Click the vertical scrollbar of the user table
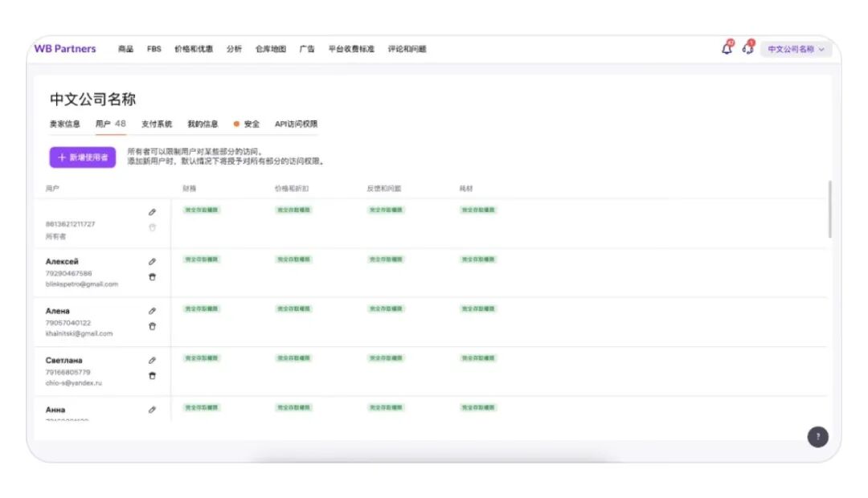This screenshot has width=868, height=498. click(x=829, y=209)
